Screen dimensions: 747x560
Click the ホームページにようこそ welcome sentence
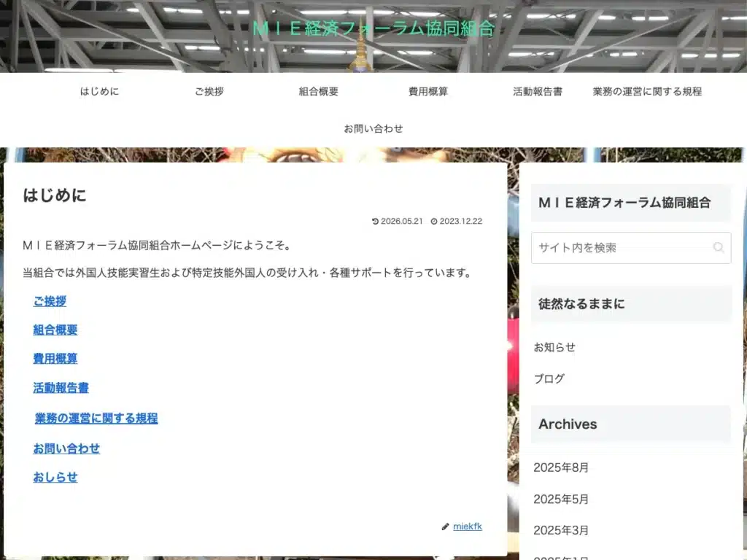158,246
